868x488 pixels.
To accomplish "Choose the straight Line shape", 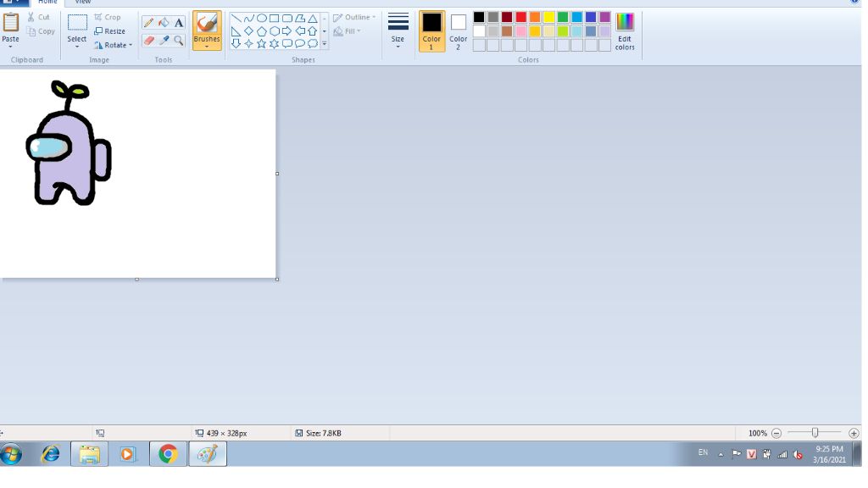I will coord(236,19).
